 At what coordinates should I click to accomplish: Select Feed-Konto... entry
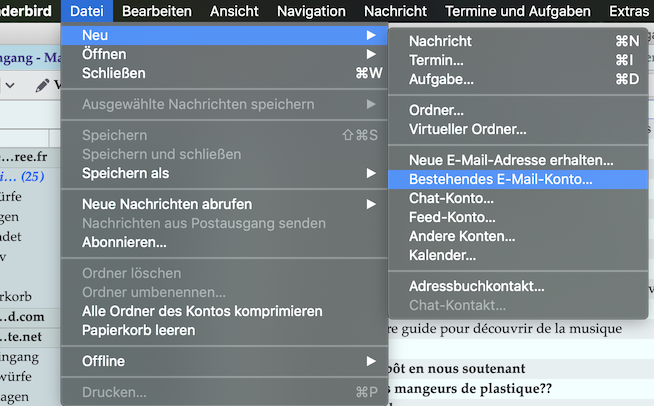tap(452, 217)
